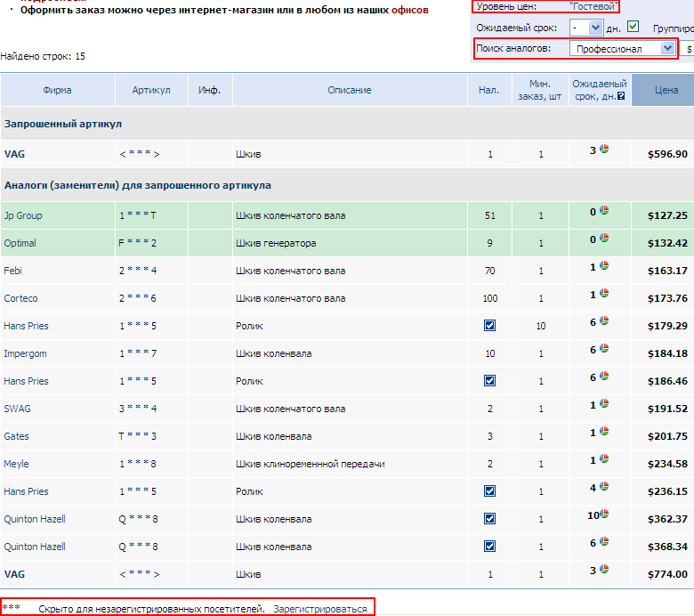
Task: Open the Поиск аналогов Профессионал dropdown
Action: pyautogui.click(x=622, y=49)
